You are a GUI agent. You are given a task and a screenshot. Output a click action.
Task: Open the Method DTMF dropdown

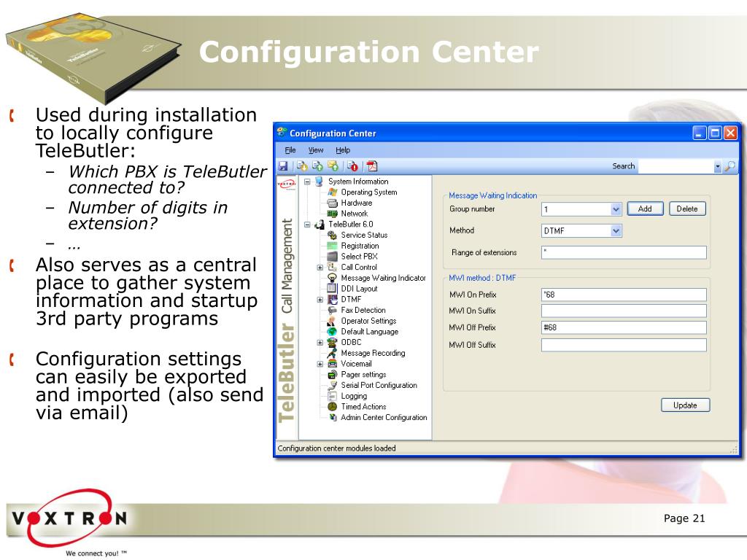click(616, 231)
